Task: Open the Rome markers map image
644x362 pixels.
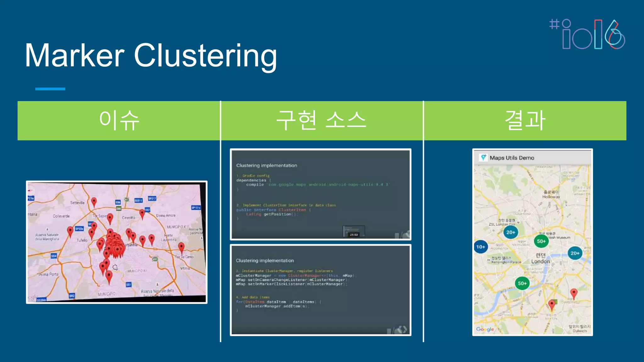Action: (x=117, y=242)
